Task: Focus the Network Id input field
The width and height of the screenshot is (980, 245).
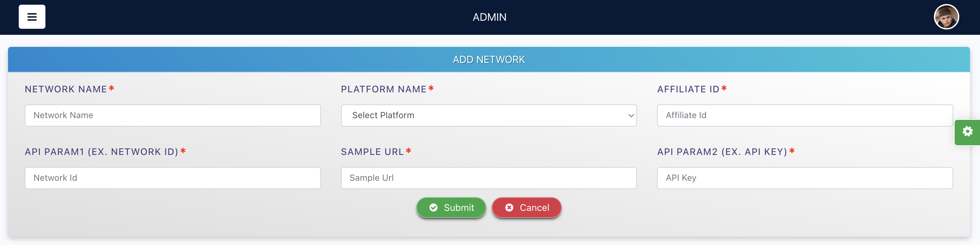Action: (173, 178)
